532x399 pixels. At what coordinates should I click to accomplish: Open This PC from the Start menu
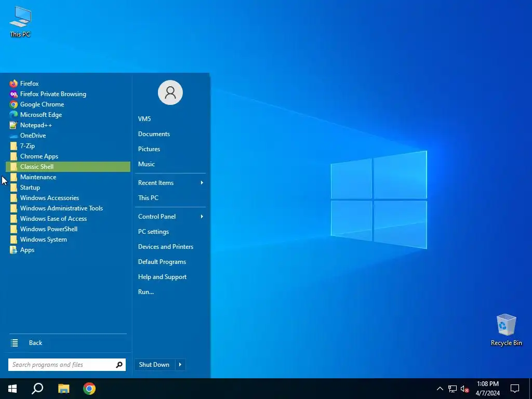[x=170, y=198]
